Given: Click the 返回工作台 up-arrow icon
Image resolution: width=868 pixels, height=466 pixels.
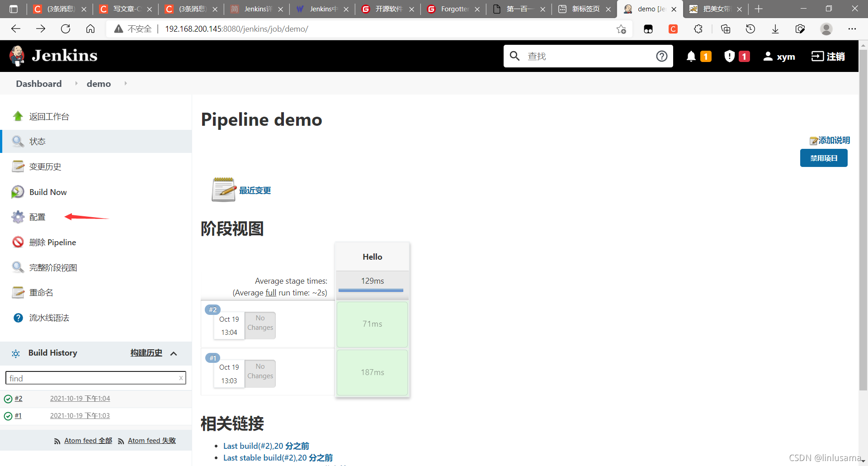Looking at the screenshot, I should (18, 116).
